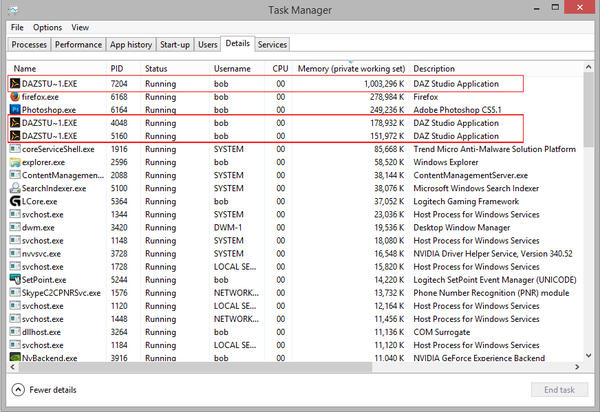Click the NvBackend.exe NVIDIA icon

15,358
